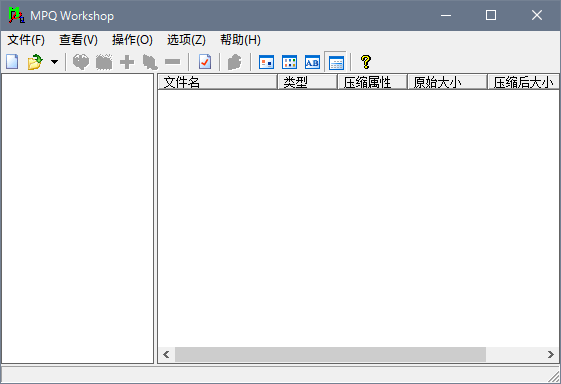Minimize the MPQ Workshop window

(446, 15)
